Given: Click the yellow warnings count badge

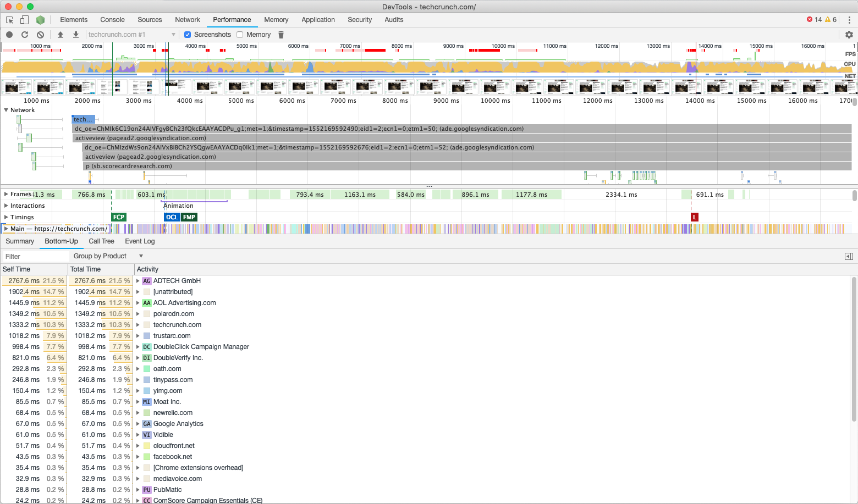Looking at the screenshot, I should (831, 19).
